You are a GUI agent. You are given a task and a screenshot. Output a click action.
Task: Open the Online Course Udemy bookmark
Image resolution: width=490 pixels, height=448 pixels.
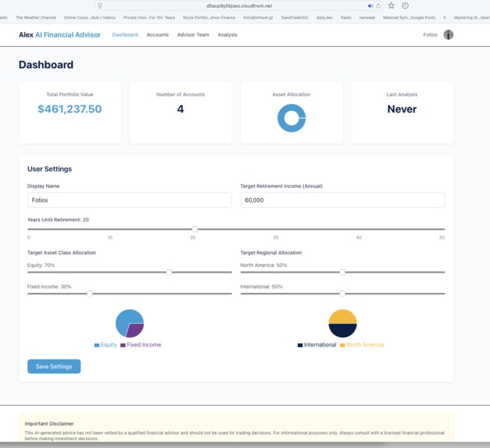pos(90,17)
